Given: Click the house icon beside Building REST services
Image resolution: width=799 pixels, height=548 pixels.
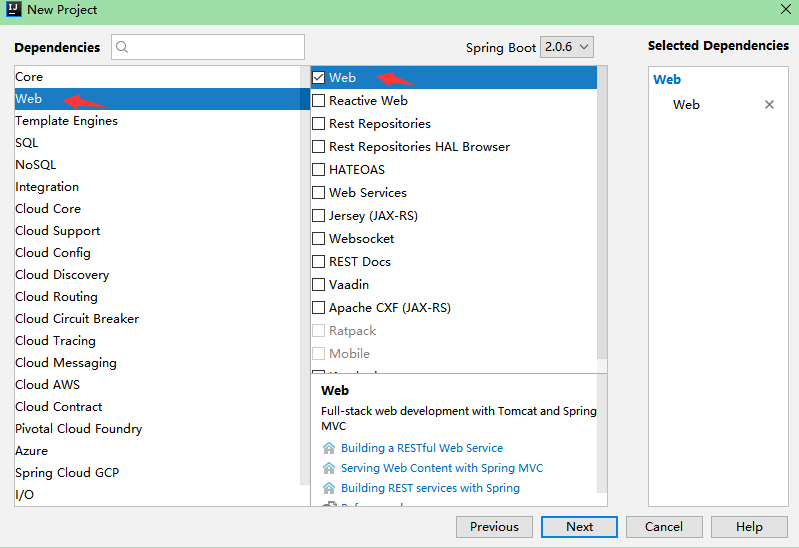Looking at the screenshot, I should 329,488.
